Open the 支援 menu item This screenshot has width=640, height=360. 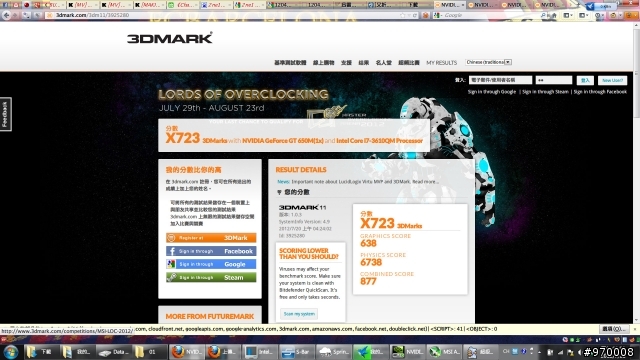pyautogui.click(x=346, y=62)
